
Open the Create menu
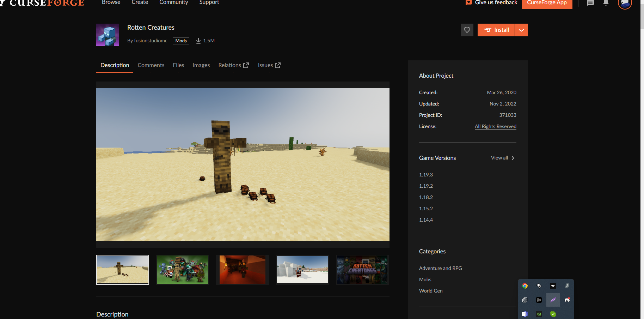(140, 2)
